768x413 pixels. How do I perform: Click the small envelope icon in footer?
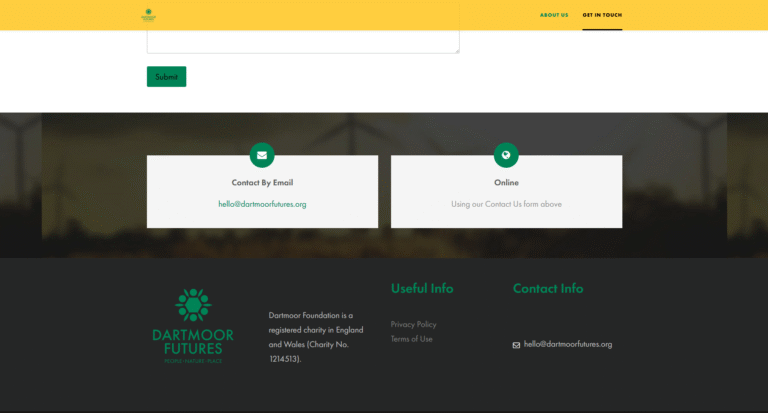point(516,345)
